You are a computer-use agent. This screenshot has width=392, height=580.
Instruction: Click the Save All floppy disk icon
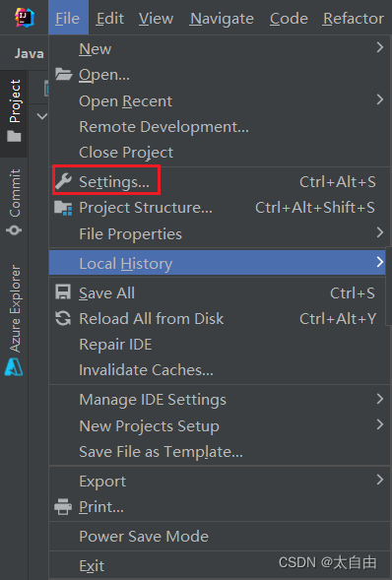(x=63, y=292)
